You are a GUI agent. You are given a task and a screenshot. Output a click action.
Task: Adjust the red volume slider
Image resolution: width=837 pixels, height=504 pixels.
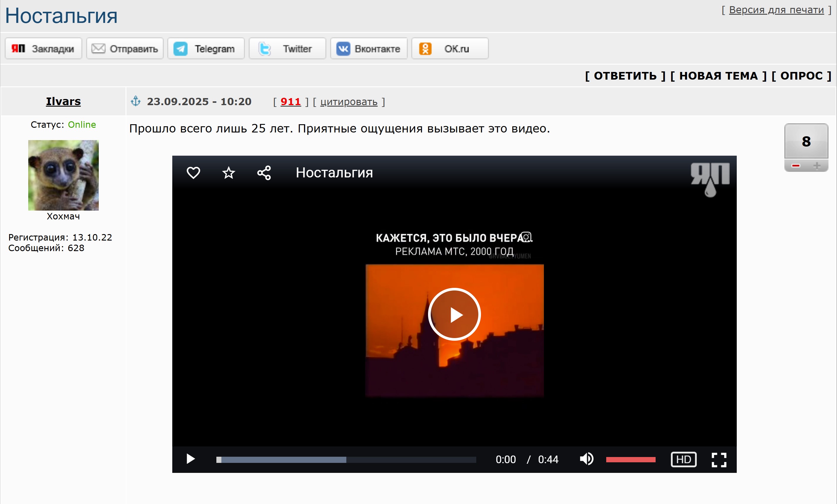630,460
